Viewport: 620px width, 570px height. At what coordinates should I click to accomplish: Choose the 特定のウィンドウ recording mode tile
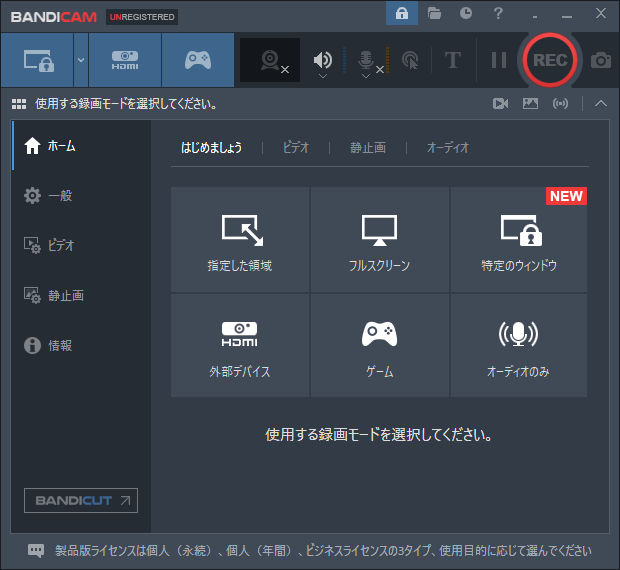coord(519,240)
